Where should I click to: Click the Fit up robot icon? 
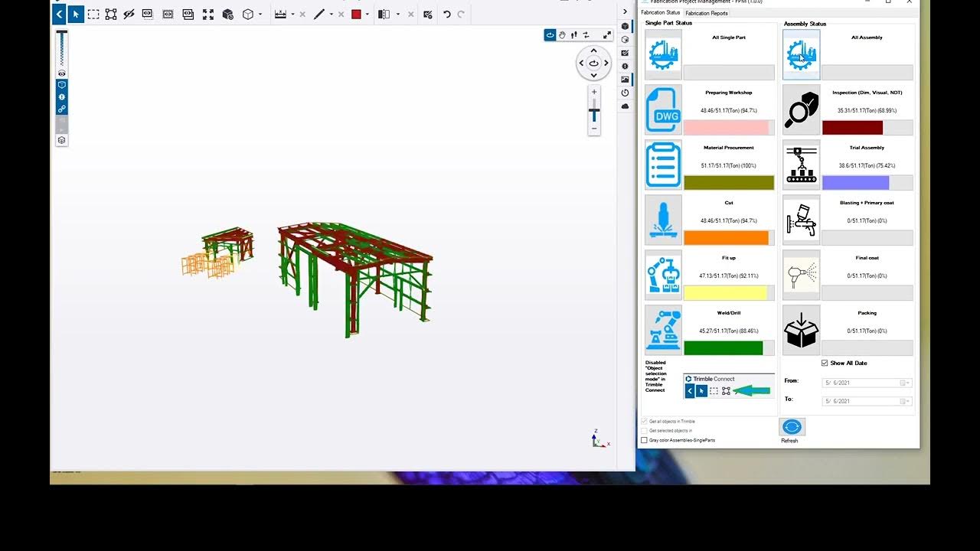663,275
